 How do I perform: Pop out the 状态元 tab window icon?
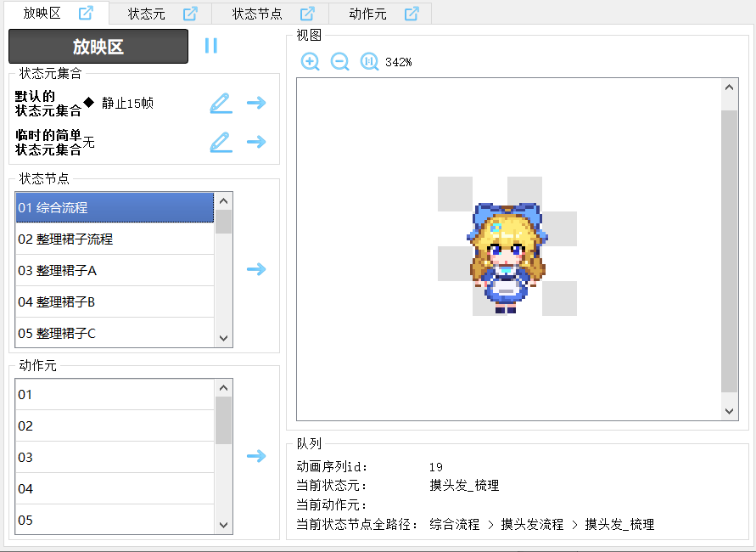pyautogui.click(x=190, y=14)
